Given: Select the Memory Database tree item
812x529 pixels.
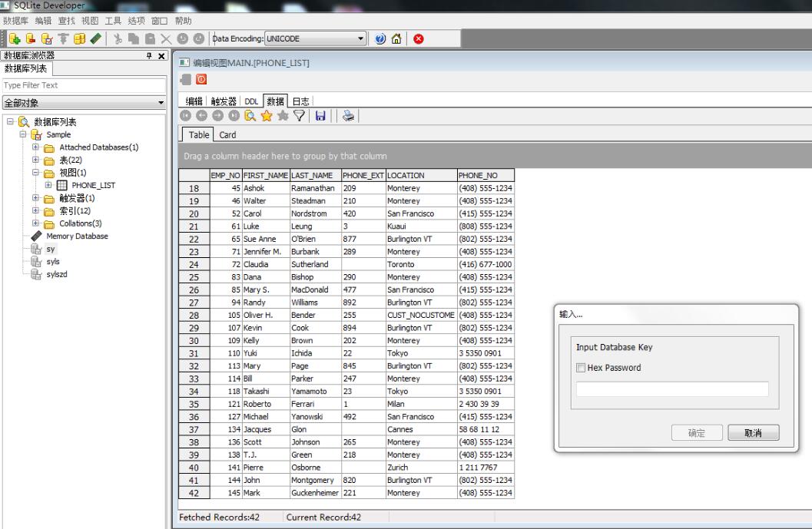Looking at the screenshot, I should point(78,236).
